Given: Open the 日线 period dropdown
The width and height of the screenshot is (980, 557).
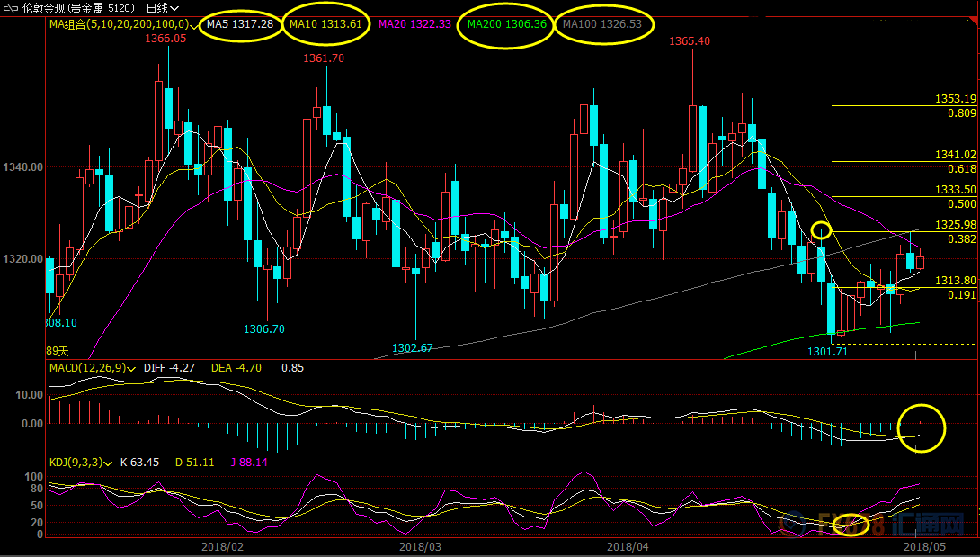Looking at the screenshot, I should [x=163, y=8].
